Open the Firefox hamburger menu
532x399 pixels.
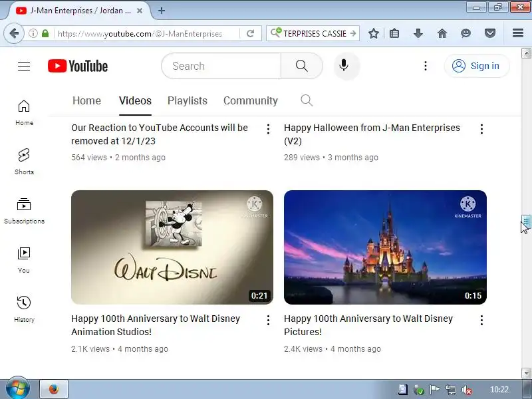pyautogui.click(x=518, y=33)
